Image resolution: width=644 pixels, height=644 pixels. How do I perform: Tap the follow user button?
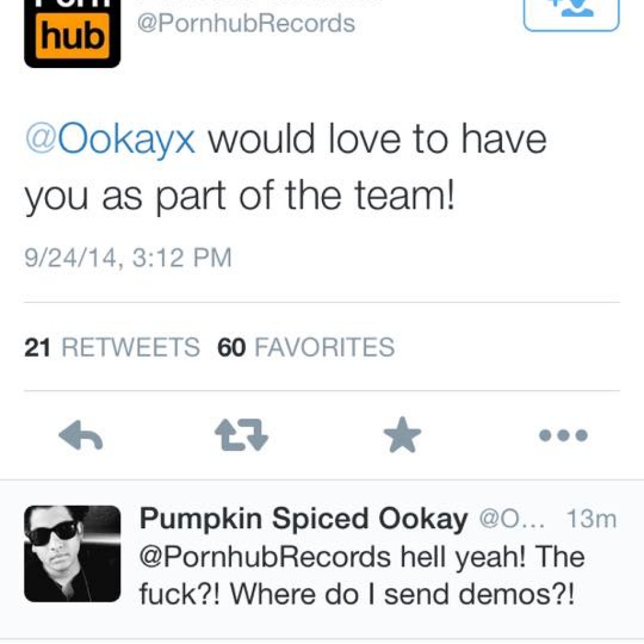click(x=571, y=11)
